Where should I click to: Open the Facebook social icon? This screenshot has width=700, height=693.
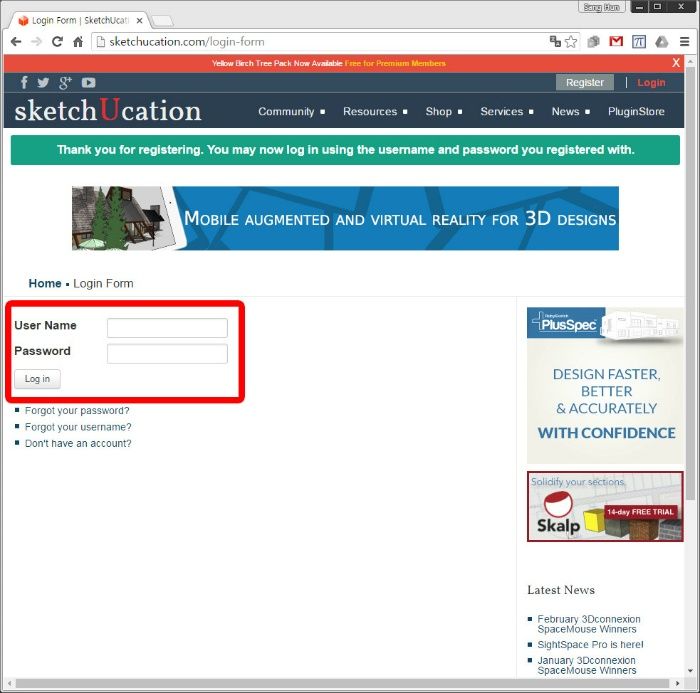point(24,83)
